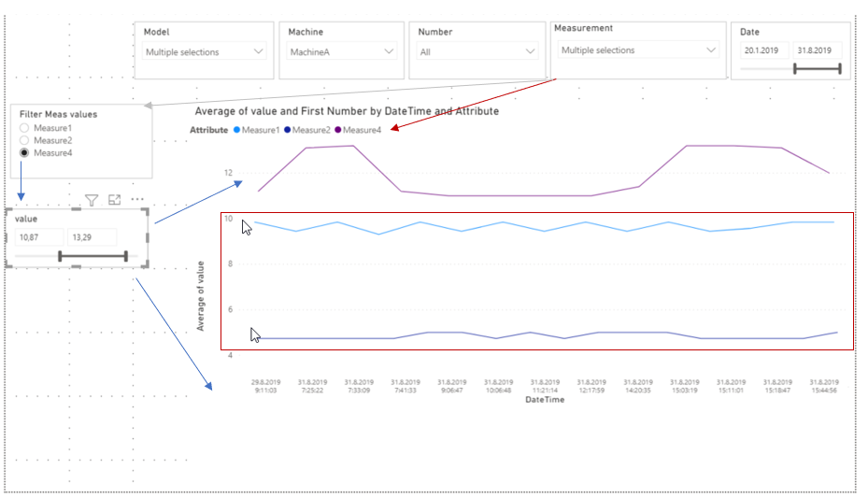Image resolution: width=868 pixels, height=498 pixels.
Task: Click the Measurement slicer header
Action: coord(583,28)
